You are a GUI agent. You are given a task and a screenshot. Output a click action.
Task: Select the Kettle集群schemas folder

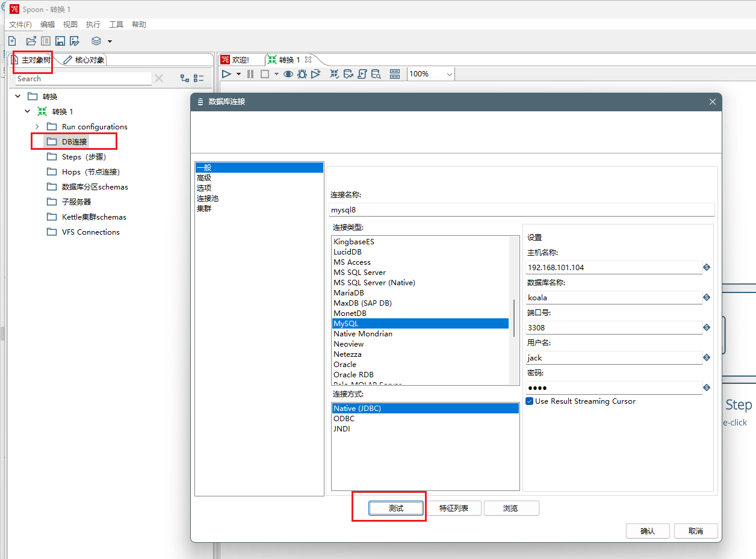click(93, 217)
